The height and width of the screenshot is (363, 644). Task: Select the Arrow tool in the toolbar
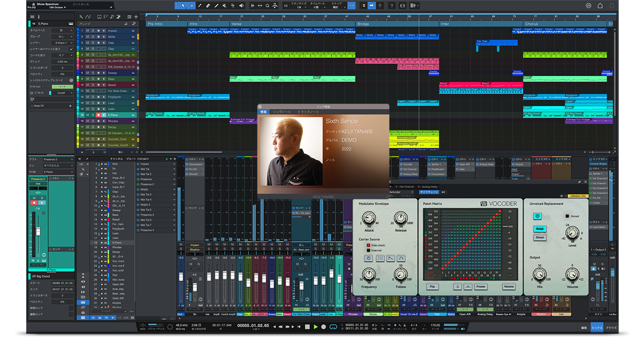183,6
